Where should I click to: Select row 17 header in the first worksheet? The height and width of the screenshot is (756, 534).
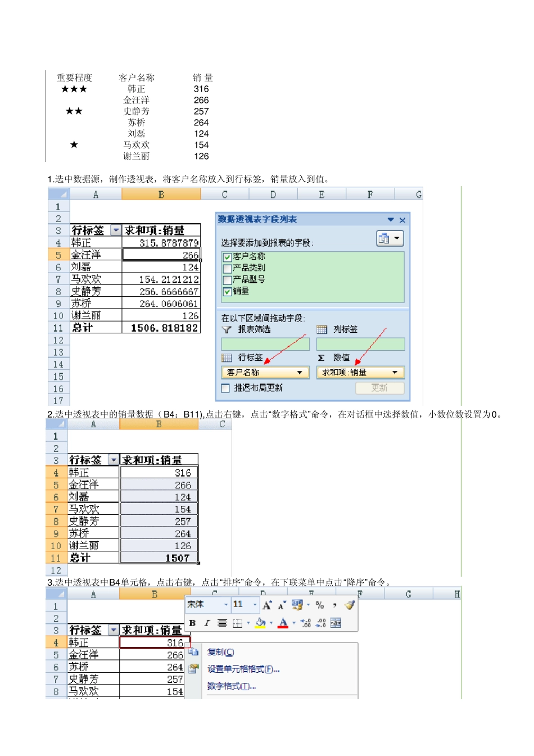pos(58,401)
